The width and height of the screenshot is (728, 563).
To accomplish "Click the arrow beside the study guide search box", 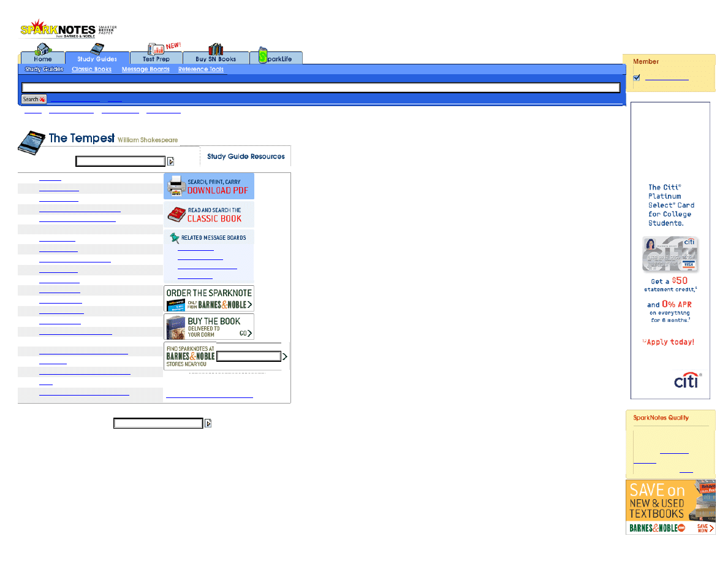I will coord(171,161).
